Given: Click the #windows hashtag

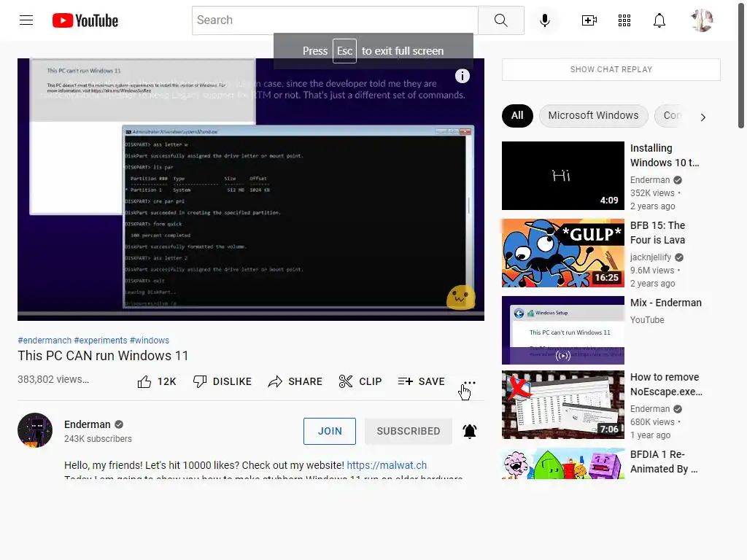Looking at the screenshot, I should 149,341.
